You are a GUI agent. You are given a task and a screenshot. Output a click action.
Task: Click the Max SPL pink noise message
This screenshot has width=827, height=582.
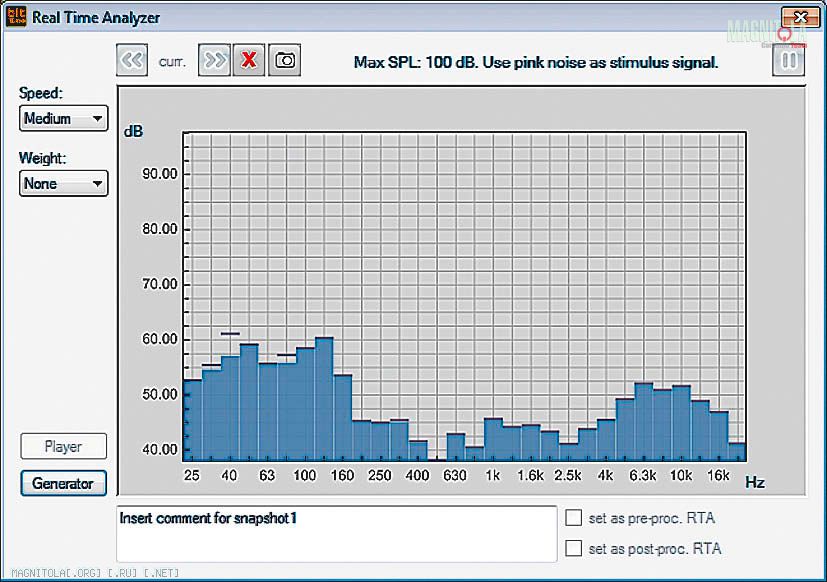(x=536, y=62)
